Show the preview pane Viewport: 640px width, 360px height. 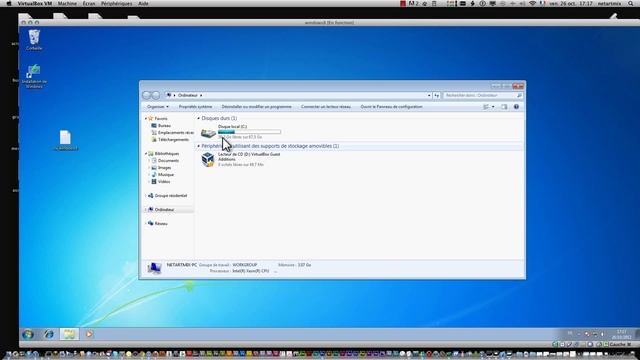click(504, 107)
